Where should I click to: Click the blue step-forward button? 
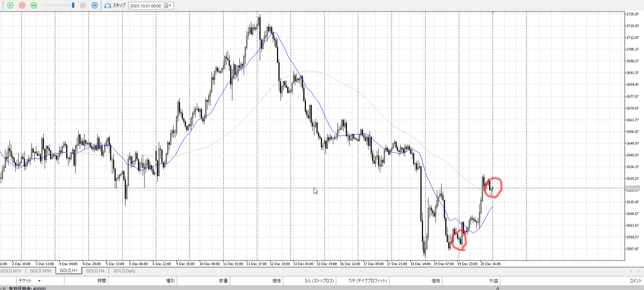point(94,5)
